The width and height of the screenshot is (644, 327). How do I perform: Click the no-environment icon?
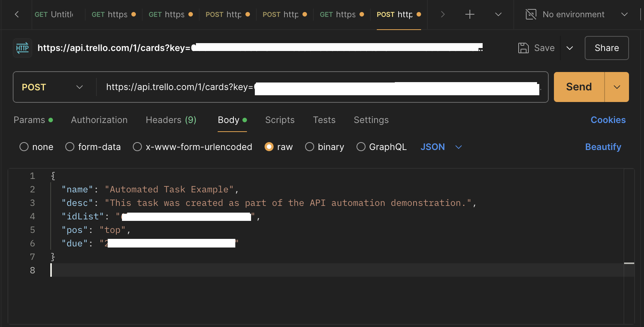point(531,15)
